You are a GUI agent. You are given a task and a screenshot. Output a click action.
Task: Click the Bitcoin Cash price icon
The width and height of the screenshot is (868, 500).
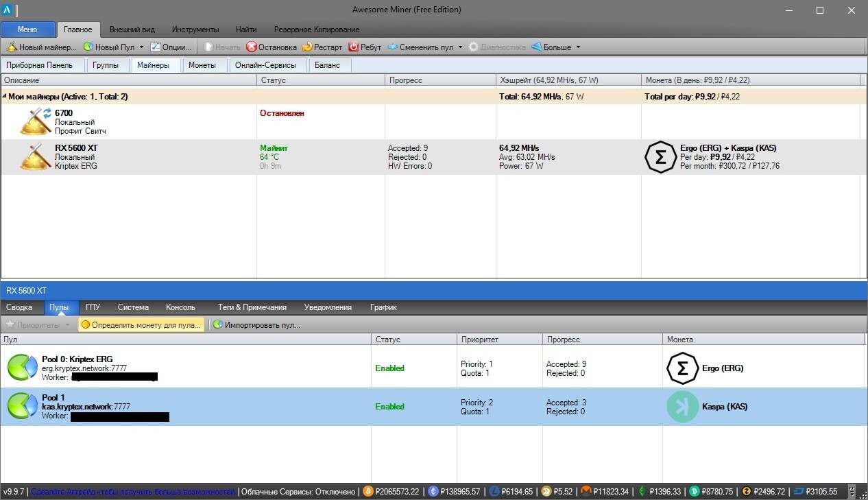coord(694,491)
